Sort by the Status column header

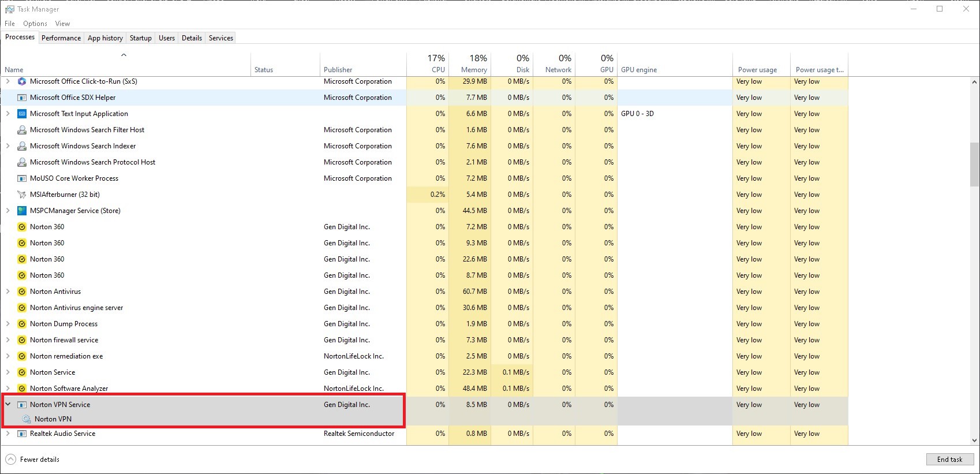285,64
